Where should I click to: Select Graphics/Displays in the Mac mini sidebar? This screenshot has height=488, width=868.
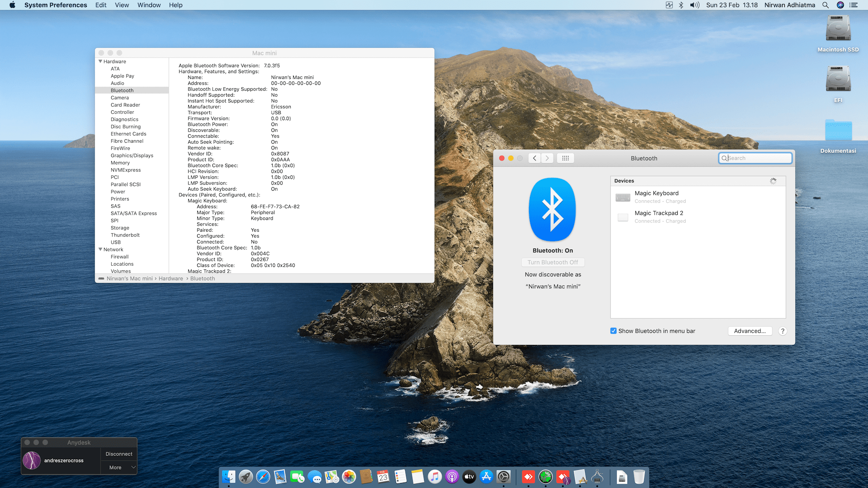[x=132, y=155]
